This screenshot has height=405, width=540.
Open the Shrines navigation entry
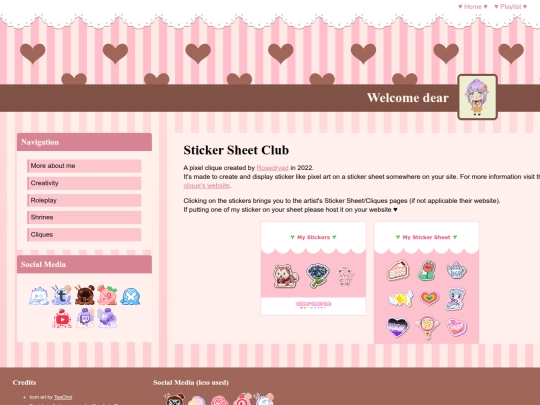(x=84, y=218)
